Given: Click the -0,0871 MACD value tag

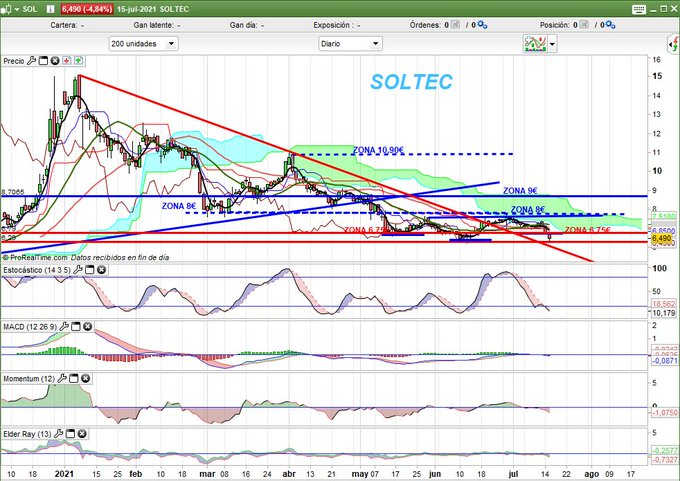Looking at the screenshot, I should pos(664,360).
